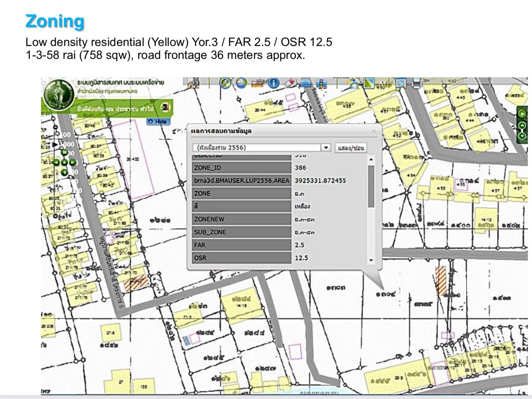532x399 pixels.
Task: Close the query results popup
Action: click(x=374, y=131)
